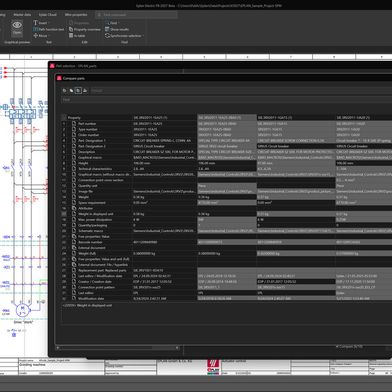
Task: Open the Eplan Cloud ribbon tab
Action: tap(48, 15)
